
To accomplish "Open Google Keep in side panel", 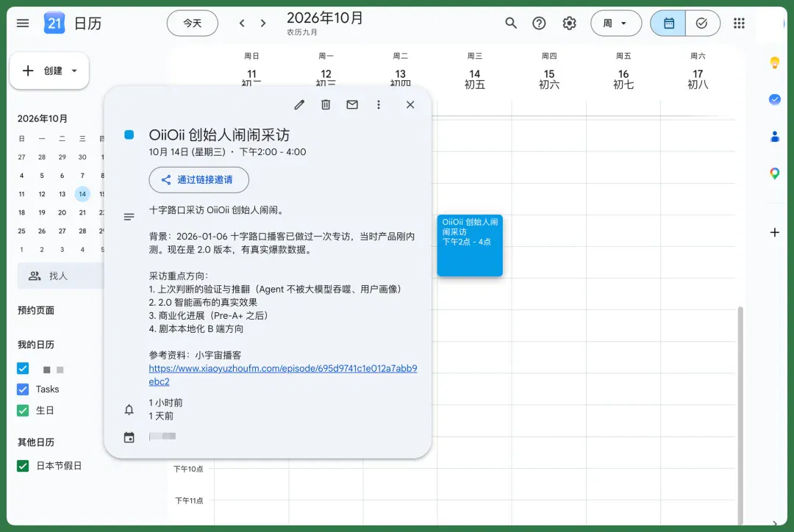I will pyautogui.click(x=774, y=63).
